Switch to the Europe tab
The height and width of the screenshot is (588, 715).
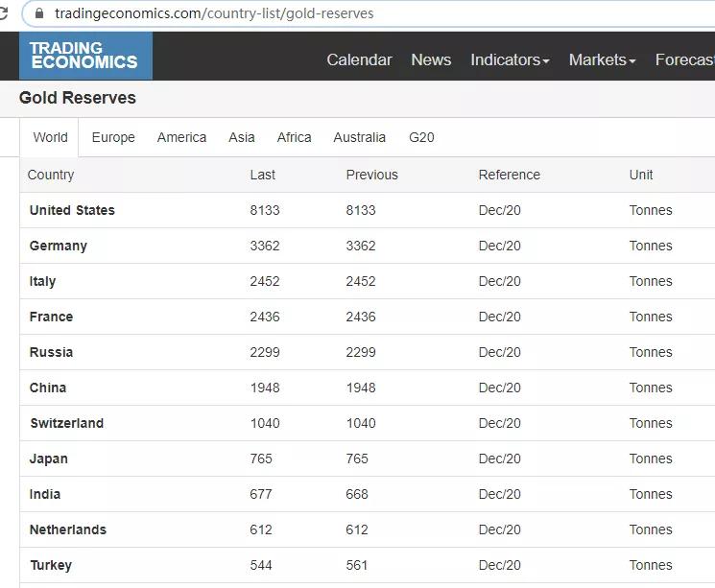113,137
